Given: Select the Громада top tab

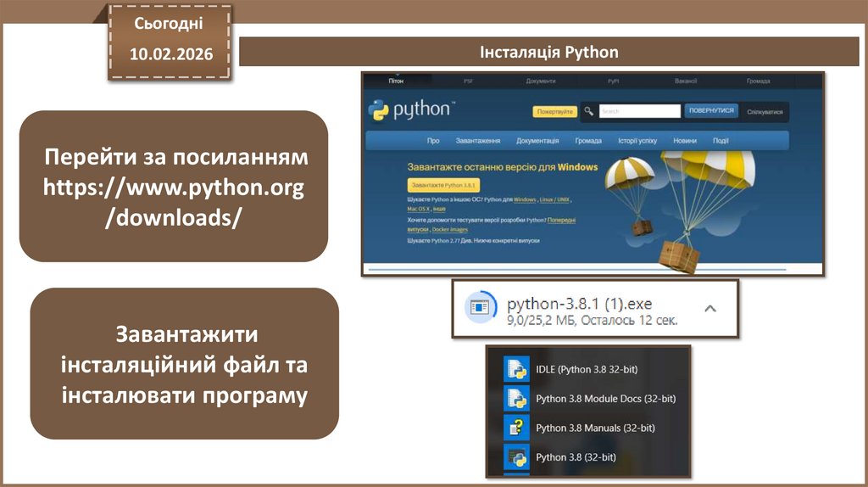Looking at the screenshot, I should coord(759,81).
